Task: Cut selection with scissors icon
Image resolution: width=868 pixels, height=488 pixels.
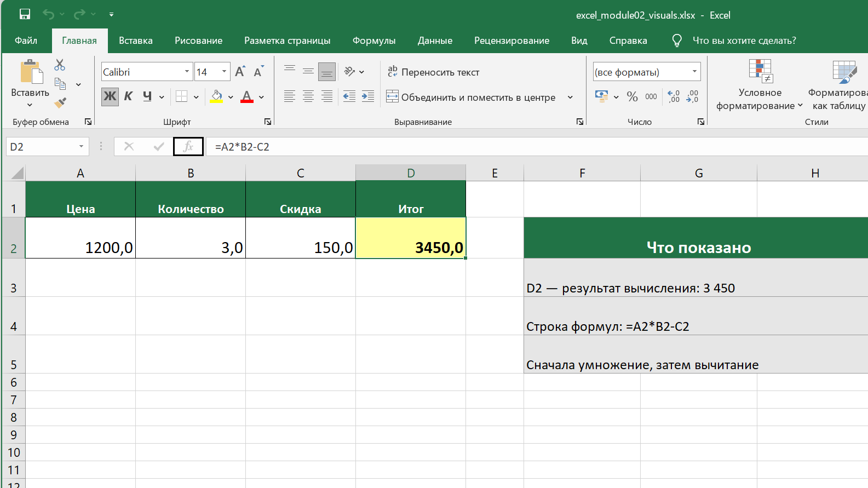Action: point(60,65)
